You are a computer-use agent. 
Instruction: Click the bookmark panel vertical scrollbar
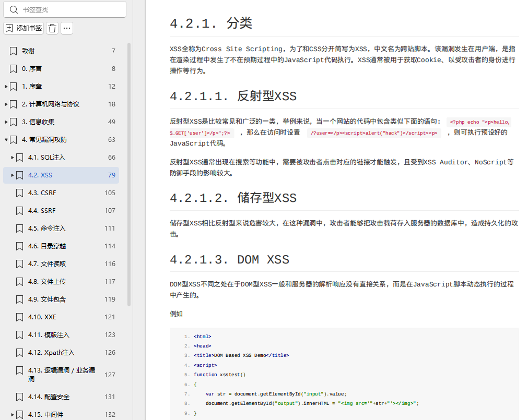[128, 175]
